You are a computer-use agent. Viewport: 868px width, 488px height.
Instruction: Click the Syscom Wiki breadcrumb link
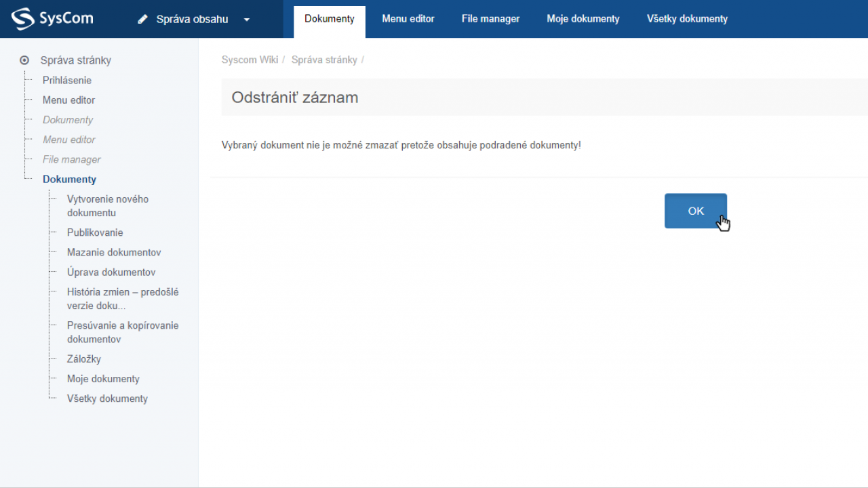click(250, 60)
